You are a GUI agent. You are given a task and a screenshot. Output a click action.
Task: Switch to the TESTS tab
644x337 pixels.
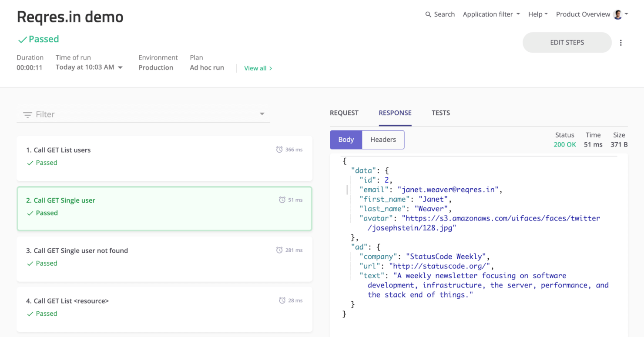pyautogui.click(x=441, y=113)
